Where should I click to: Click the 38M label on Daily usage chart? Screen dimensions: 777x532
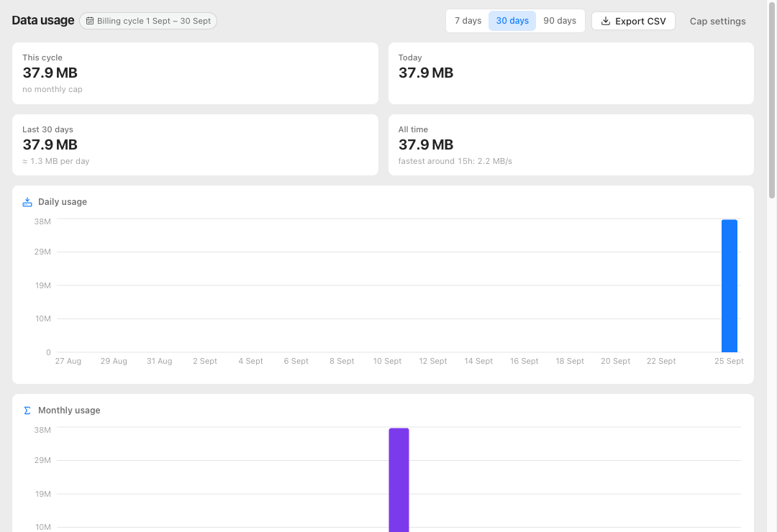pyautogui.click(x=42, y=221)
